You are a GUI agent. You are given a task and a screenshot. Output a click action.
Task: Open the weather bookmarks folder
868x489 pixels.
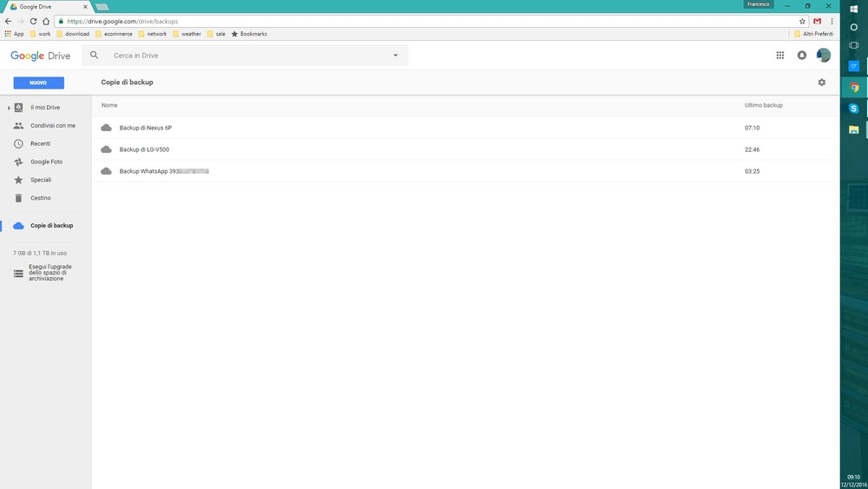(187, 34)
